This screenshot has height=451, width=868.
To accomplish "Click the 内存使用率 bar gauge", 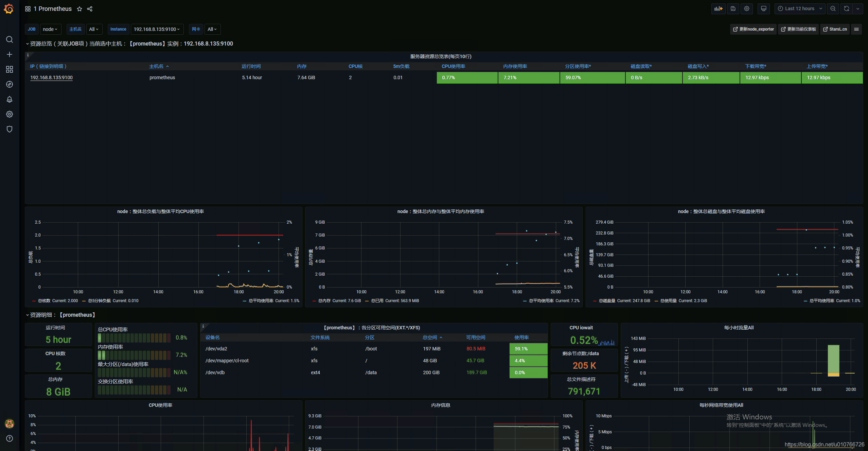I will pyautogui.click(x=134, y=355).
